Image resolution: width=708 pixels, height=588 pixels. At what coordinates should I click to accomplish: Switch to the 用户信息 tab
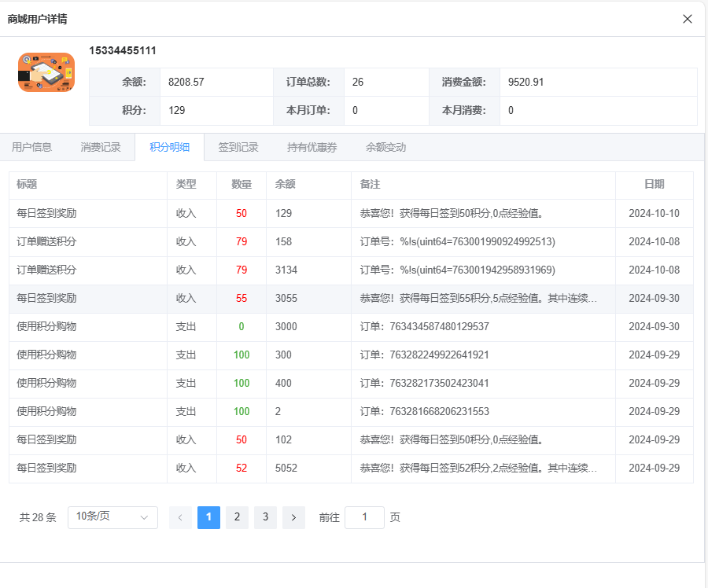32,147
